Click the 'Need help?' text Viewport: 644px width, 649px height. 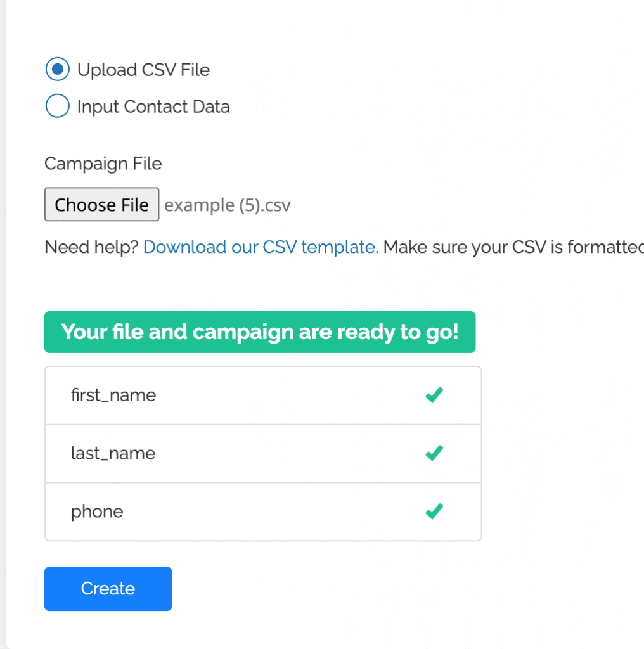tap(91, 247)
